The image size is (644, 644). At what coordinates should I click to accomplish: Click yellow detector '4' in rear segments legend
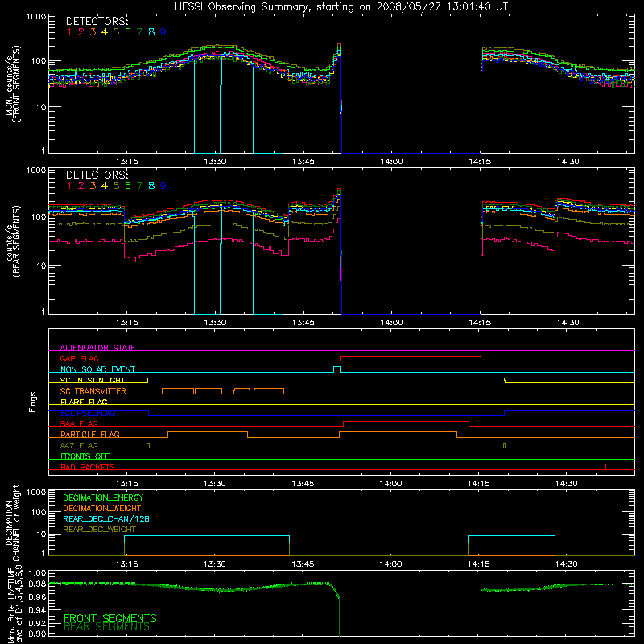105,186
